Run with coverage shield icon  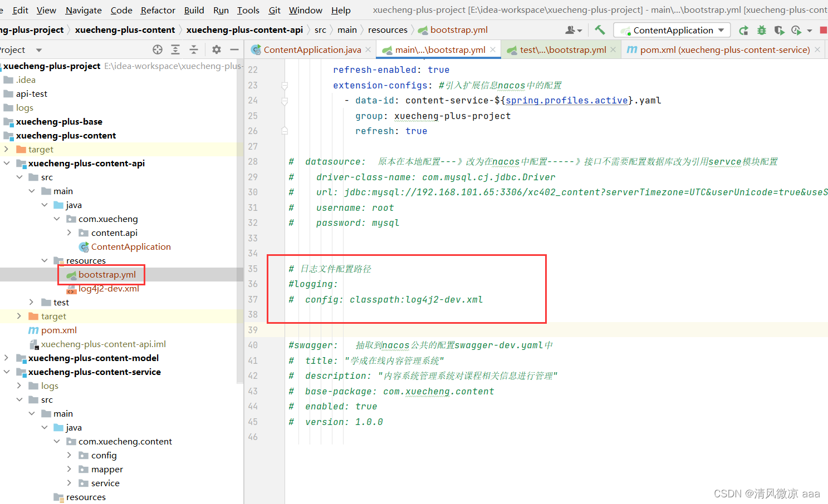click(x=779, y=30)
